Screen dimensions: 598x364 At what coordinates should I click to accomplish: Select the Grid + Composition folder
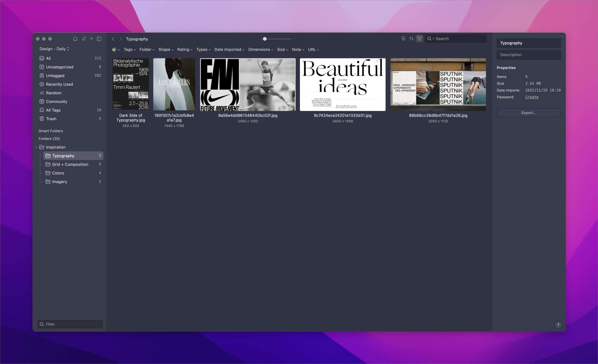click(x=73, y=164)
